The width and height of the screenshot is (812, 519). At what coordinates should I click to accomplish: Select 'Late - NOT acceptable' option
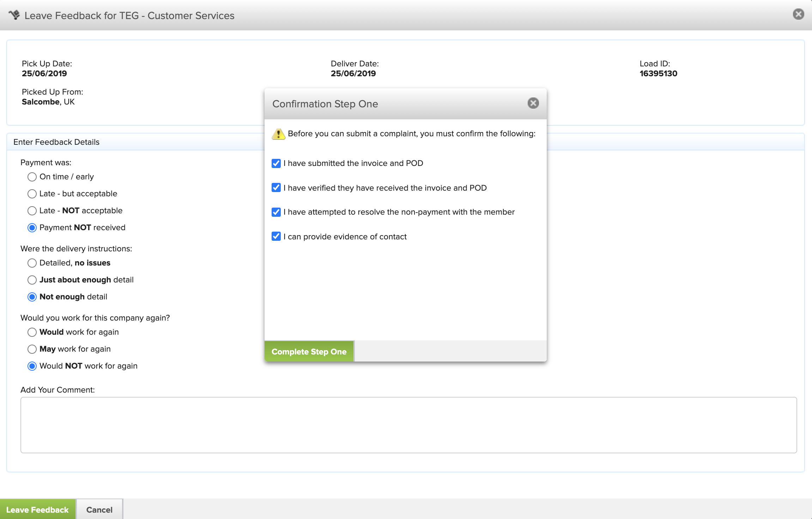point(32,211)
